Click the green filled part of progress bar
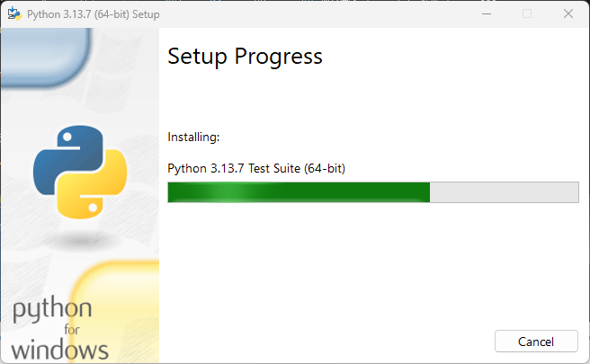 [x=299, y=192]
